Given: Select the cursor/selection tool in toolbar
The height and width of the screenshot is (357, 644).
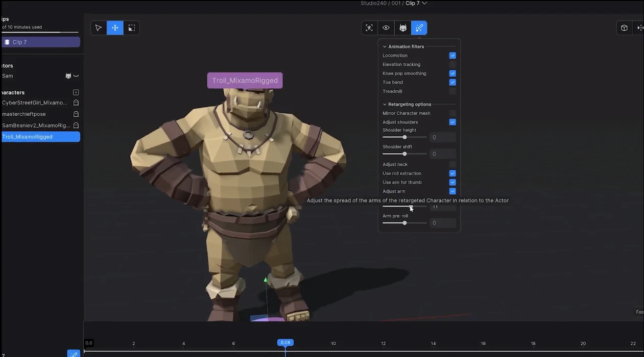Looking at the screenshot, I should [99, 28].
